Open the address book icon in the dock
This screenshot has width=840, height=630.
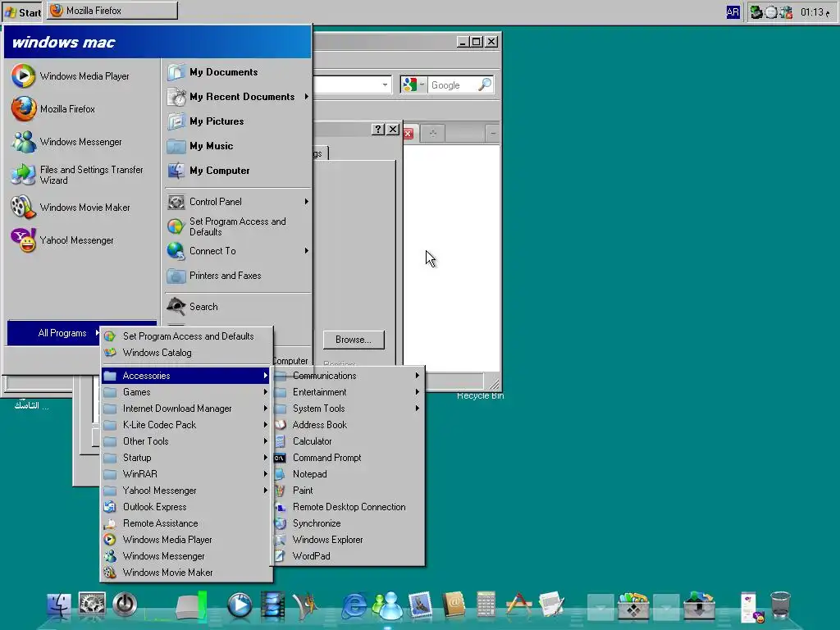coord(453,605)
